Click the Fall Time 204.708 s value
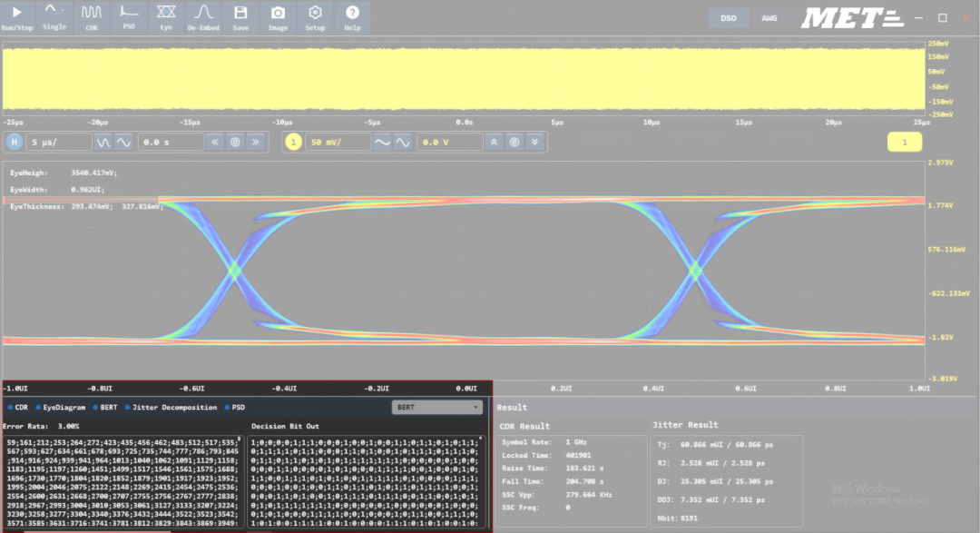Image resolution: width=980 pixels, height=533 pixels. click(x=584, y=482)
